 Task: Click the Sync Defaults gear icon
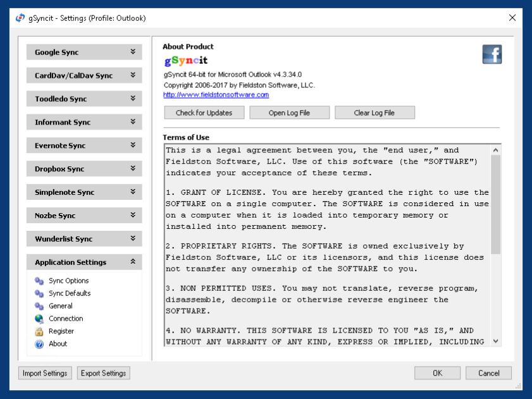click(x=39, y=293)
